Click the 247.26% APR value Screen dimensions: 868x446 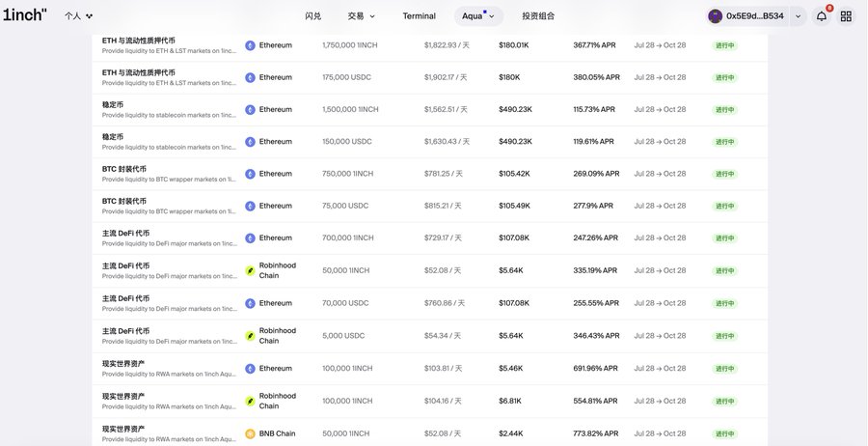596,238
